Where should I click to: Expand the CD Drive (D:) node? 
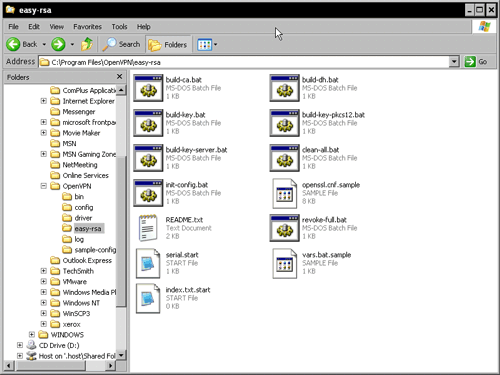click(x=19, y=345)
